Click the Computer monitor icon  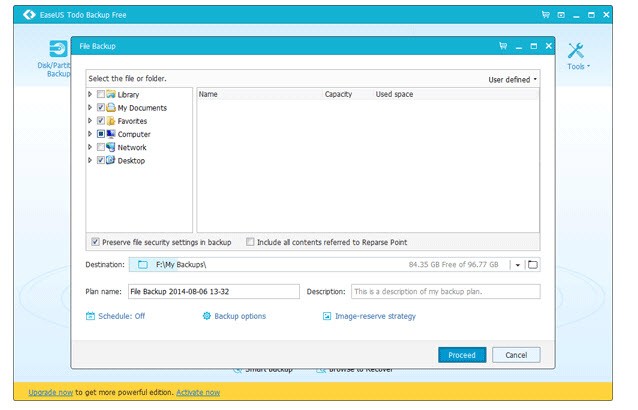(111, 134)
